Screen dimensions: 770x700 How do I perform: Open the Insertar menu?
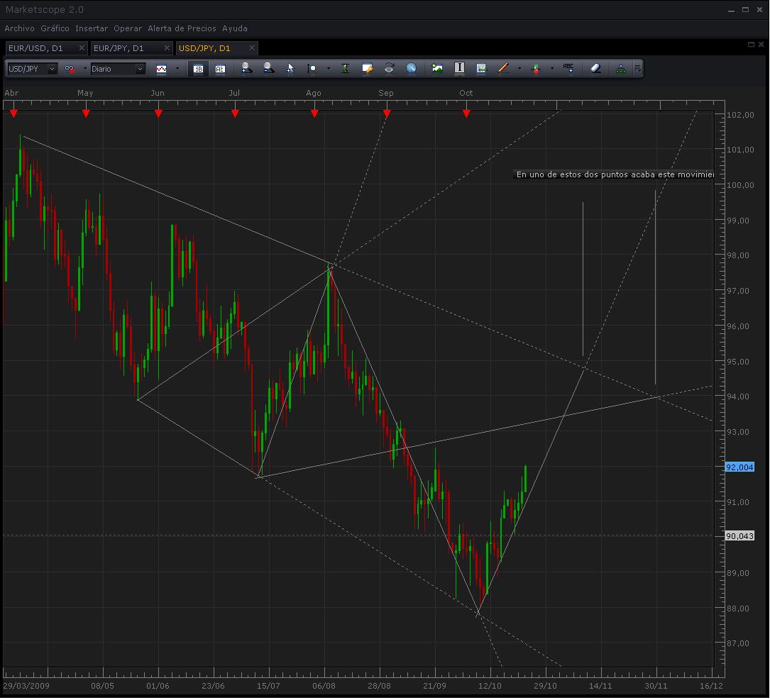tap(92, 28)
